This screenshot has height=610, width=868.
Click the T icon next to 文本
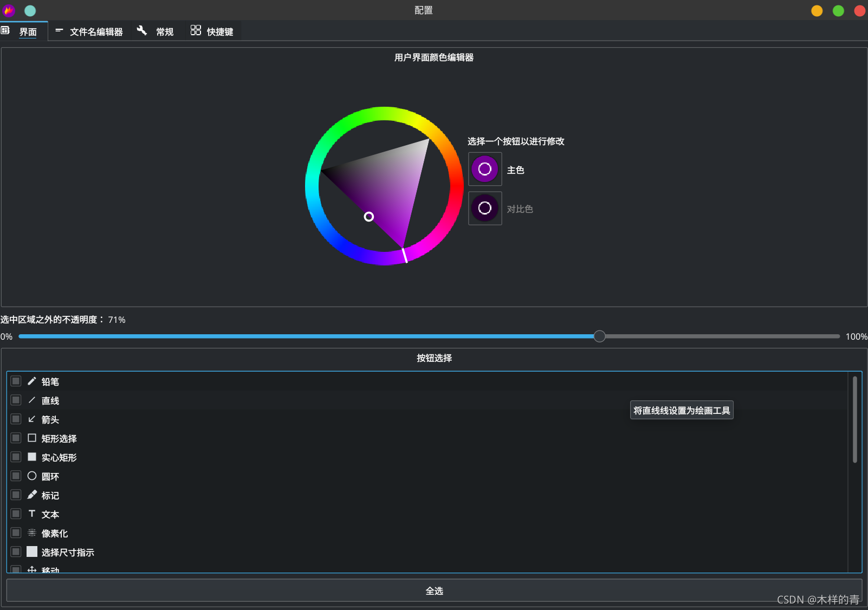coord(32,514)
